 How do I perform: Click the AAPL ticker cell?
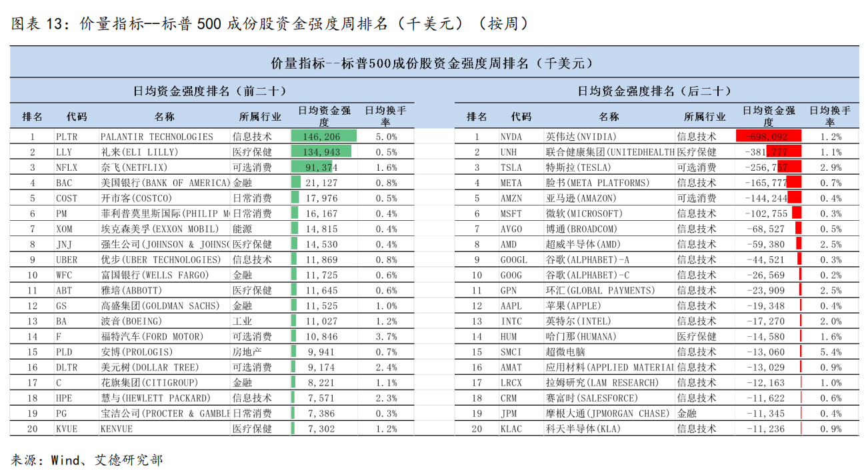[511, 306]
